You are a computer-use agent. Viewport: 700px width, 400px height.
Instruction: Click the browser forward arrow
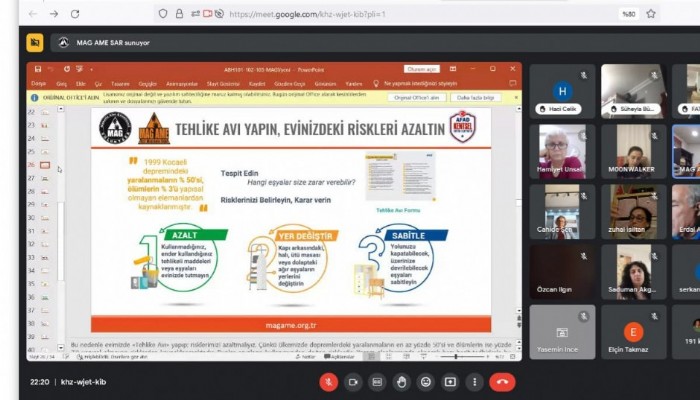[x=54, y=14]
